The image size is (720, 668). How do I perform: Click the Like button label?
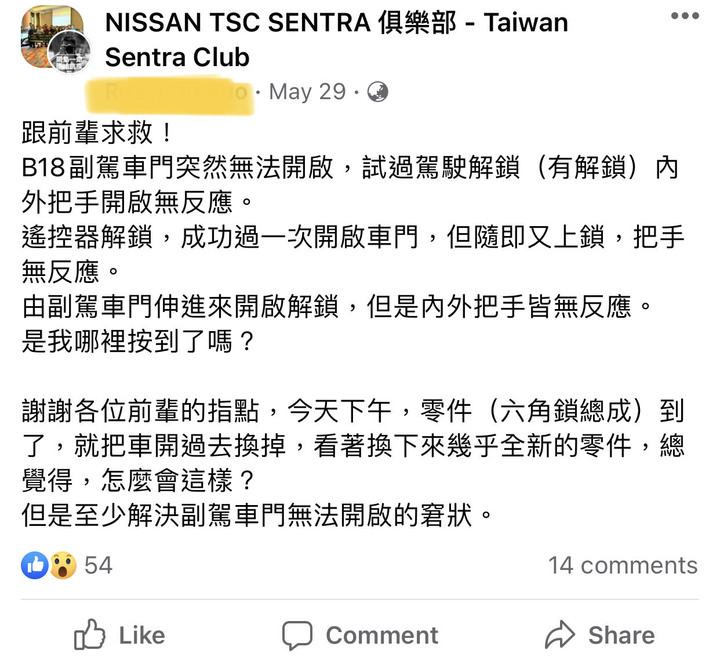[x=142, y=635]
